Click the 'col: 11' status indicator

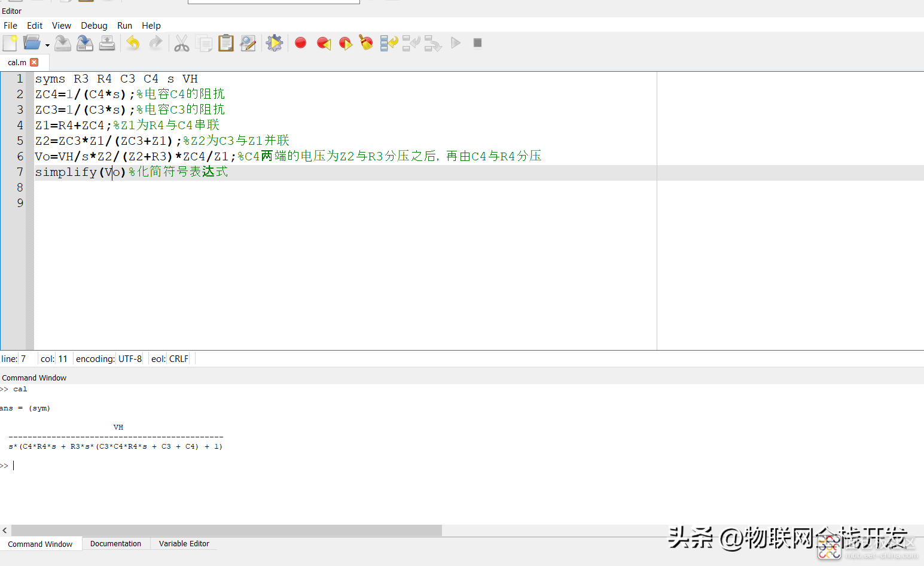(x=54, y=359)
